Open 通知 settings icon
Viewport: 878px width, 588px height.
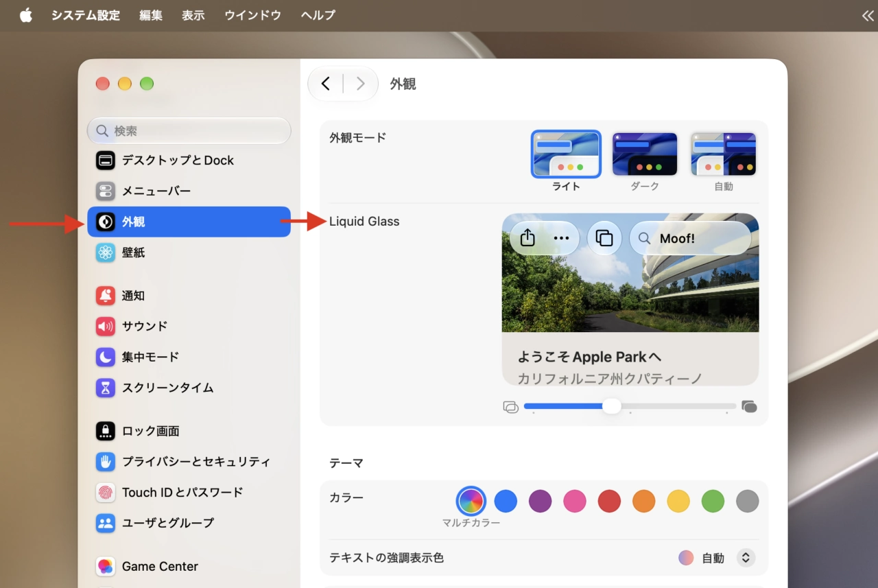(x=105, y=296)
